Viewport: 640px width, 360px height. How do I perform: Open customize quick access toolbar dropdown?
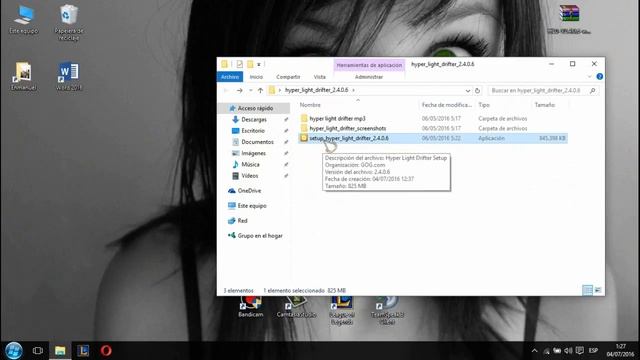259,64
